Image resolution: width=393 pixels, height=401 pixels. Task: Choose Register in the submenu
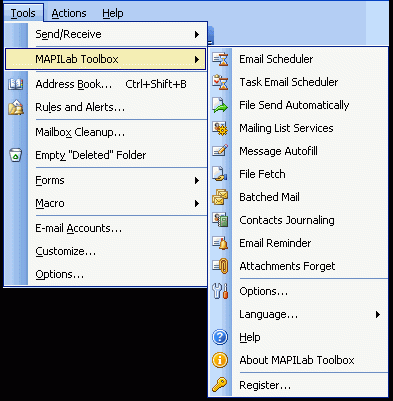pos(298,385)
